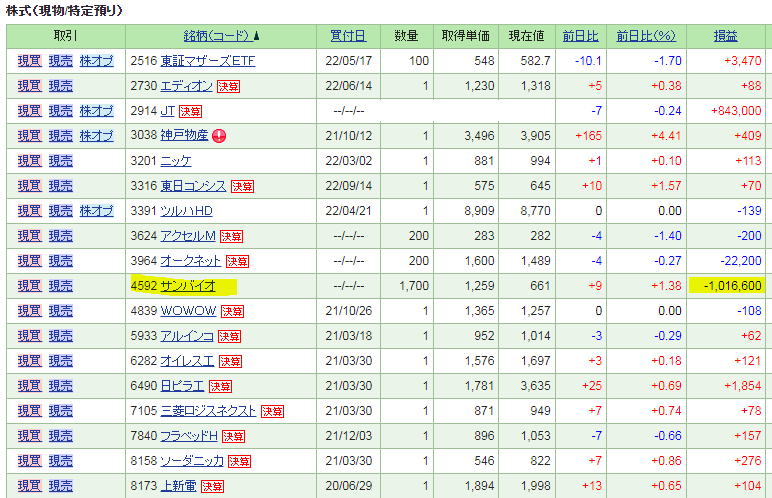The width and height of the screenshot is (772, 498).
Task: Sort by the 銘柄(コード) column header
Action: pos(218,36)
